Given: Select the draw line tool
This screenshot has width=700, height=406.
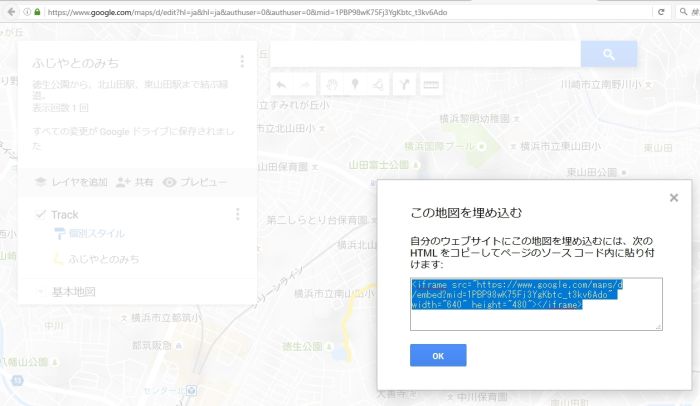Looking at the screenshot, I should pyautogui.click(x=378, y=84).
